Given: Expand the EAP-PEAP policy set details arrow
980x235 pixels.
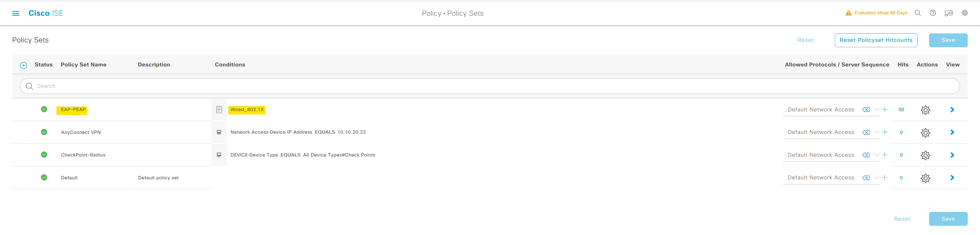Looking at the screenshot, I should pyautogui.click(x=952, y=110).
